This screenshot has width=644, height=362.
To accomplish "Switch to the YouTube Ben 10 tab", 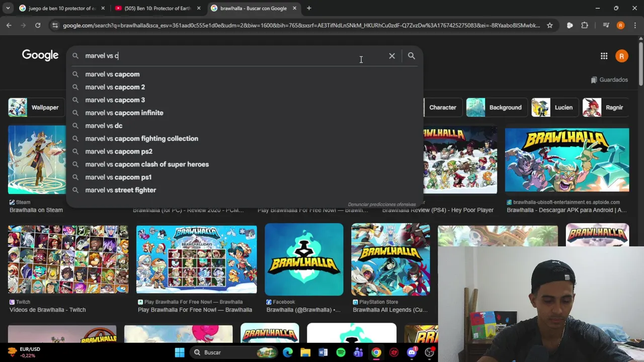I will point(157,8).
